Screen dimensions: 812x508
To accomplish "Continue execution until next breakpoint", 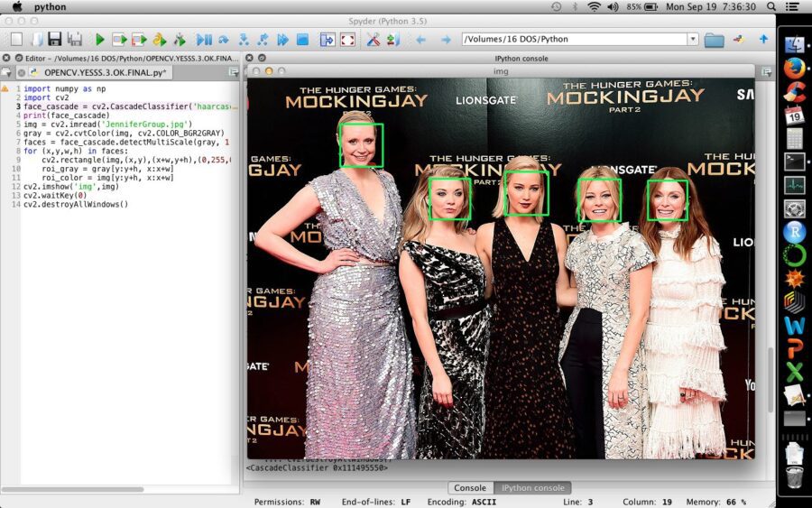I will point(282,40).
